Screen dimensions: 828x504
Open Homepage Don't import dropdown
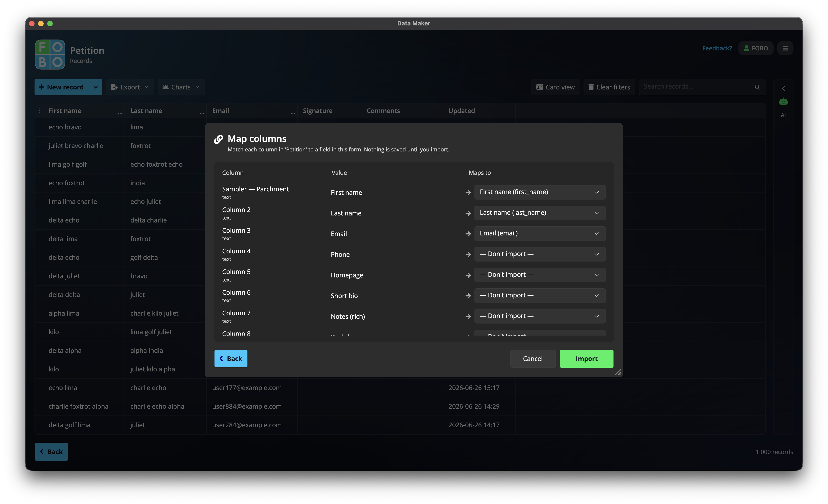(540, 275)
